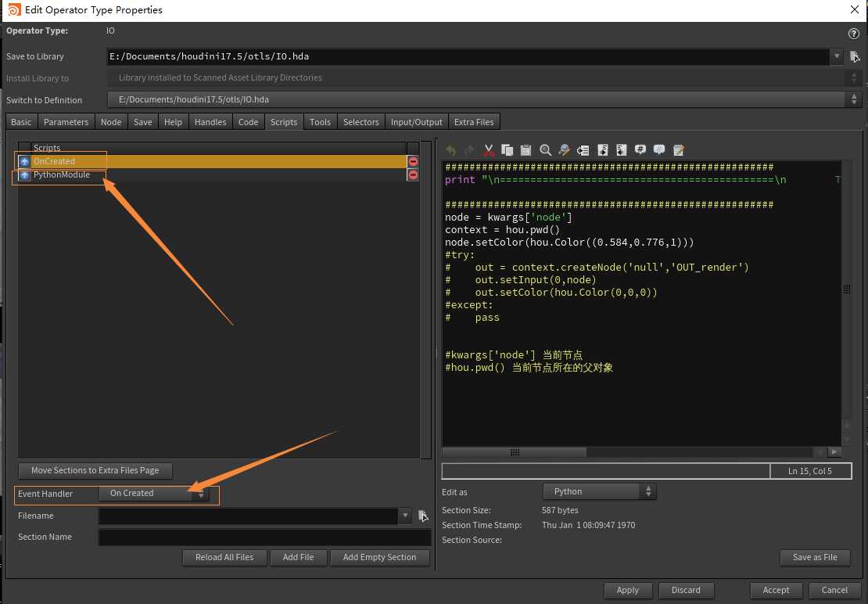Viewport: 868px width, 604px height.
Task: Go to the Extra Files tab
Action: click(x=474, y=122)
